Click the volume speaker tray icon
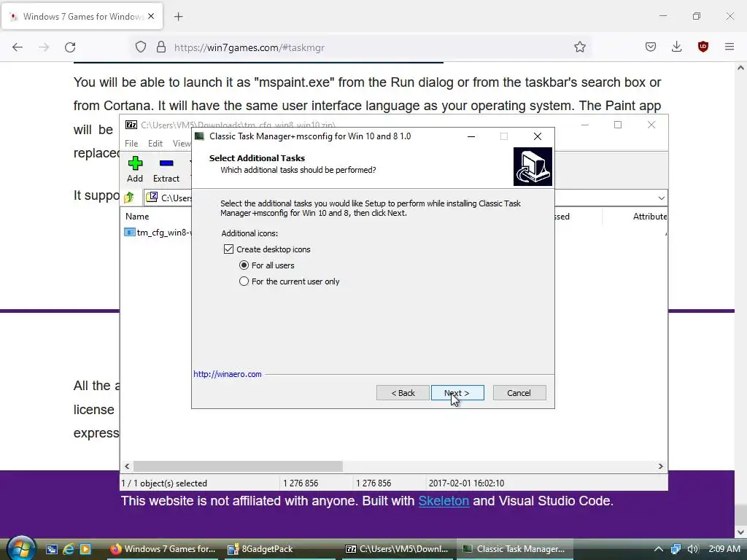The image size is (747, 560). coord(693,549)
